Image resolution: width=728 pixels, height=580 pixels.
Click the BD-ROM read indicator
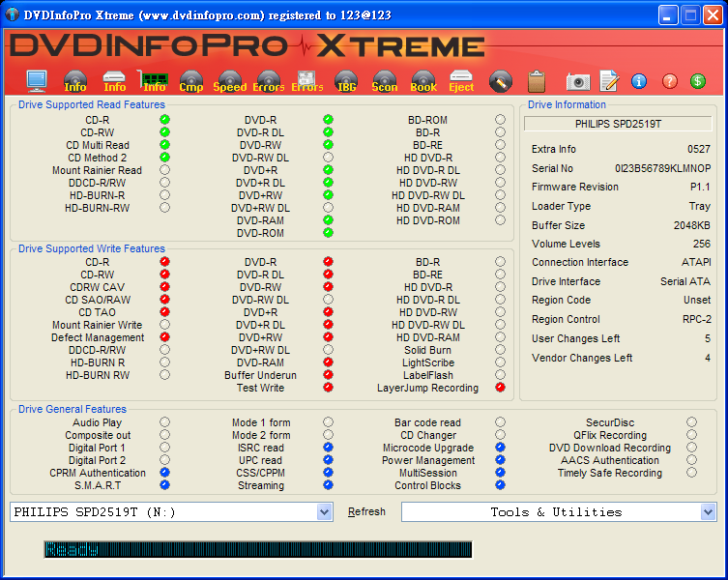500,119
